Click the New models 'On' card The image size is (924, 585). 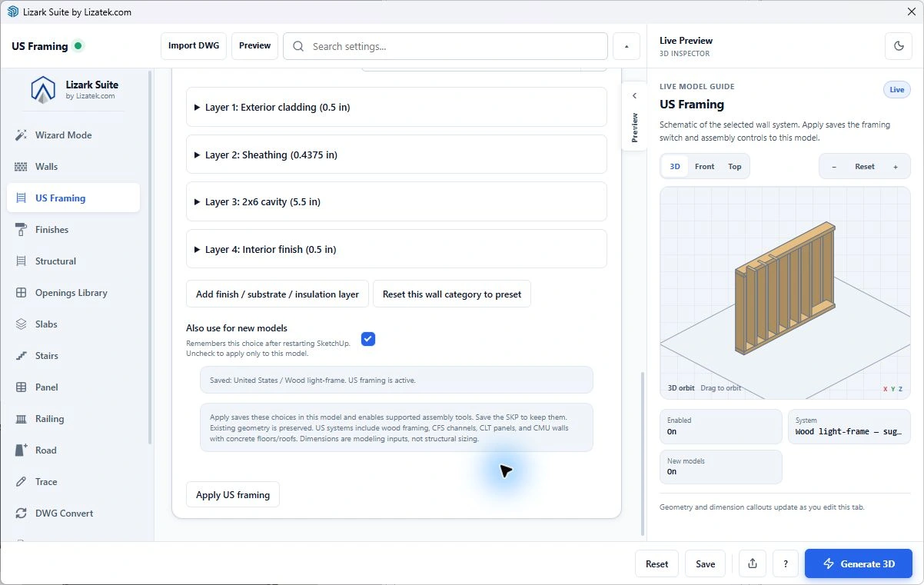[721, 467]
